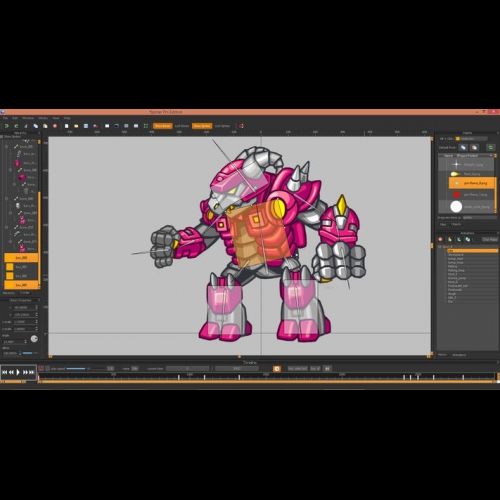
Task: Toggle the Lock Bones button
Action: (x=182, y=126)
